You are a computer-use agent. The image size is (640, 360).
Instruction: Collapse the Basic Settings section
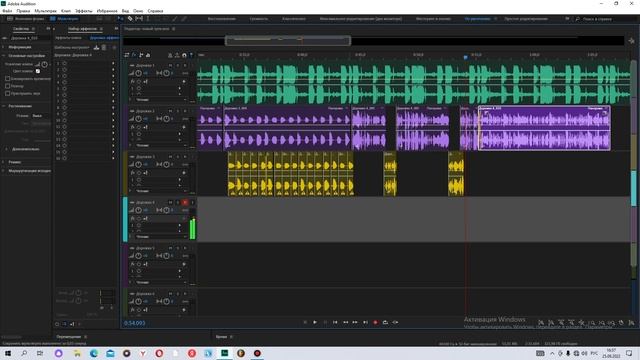4,56
